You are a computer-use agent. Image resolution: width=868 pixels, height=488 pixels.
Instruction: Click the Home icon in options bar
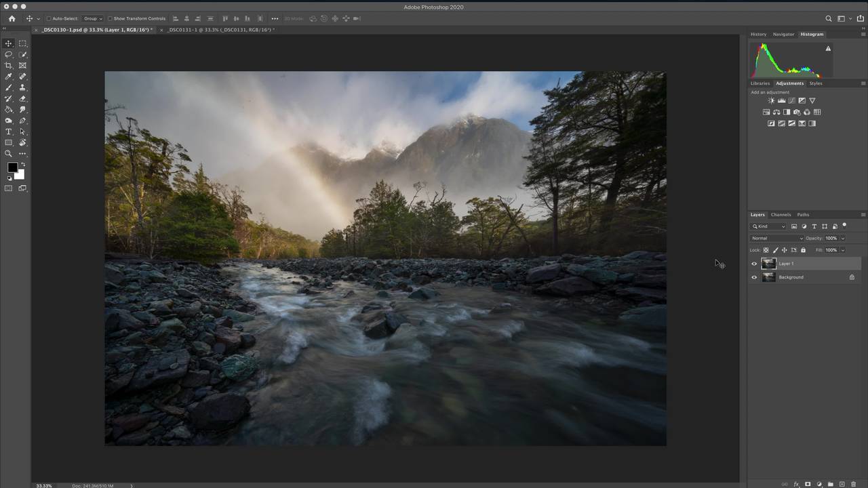click(12, 18)
